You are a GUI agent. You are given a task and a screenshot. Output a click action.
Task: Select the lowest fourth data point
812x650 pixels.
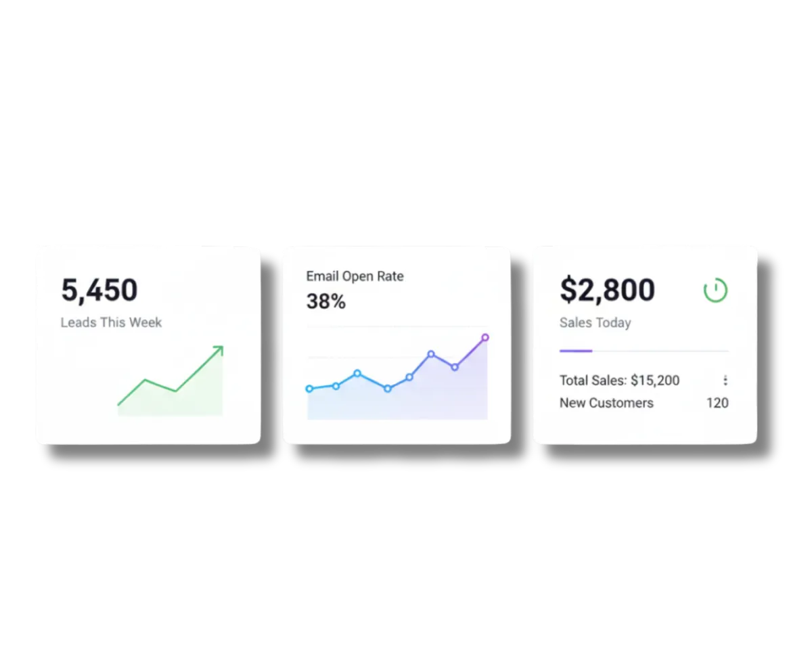click(x=387, y=389)
